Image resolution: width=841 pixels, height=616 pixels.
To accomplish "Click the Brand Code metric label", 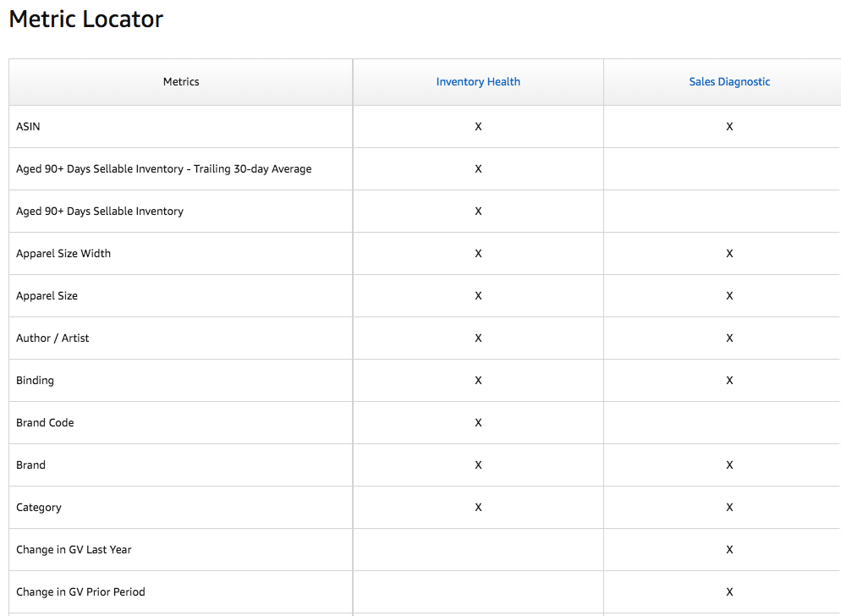I will tap(45, 423).
